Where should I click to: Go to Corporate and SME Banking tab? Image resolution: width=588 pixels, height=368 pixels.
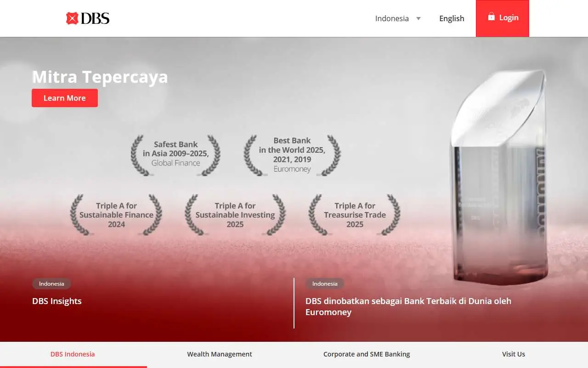click(x=367, y=354)
